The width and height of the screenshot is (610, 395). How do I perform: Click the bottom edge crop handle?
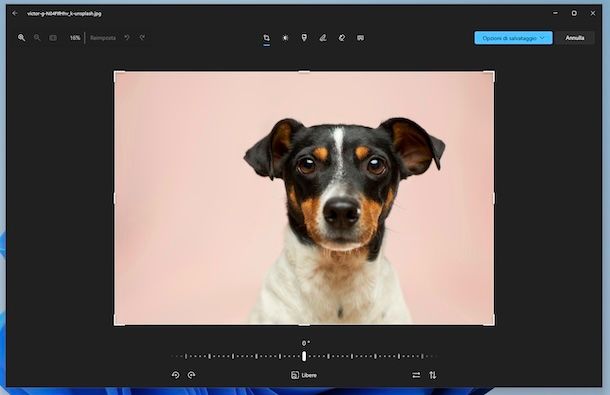(x=304, y=325)
